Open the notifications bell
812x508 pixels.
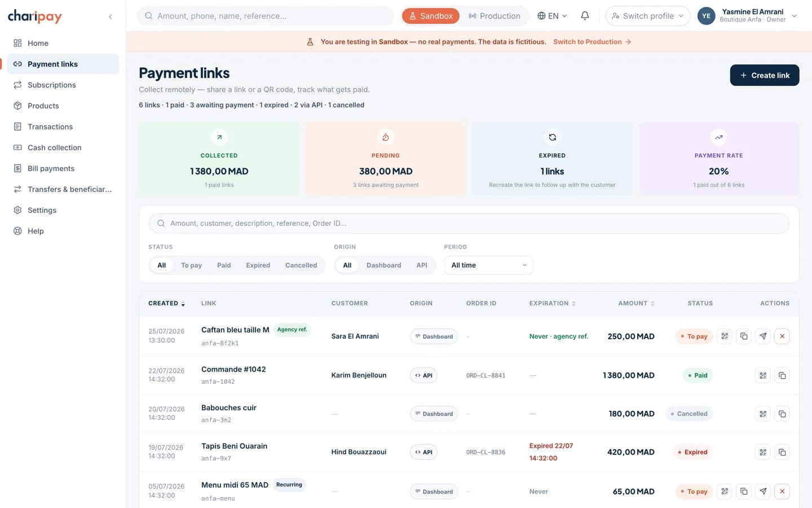585,16
